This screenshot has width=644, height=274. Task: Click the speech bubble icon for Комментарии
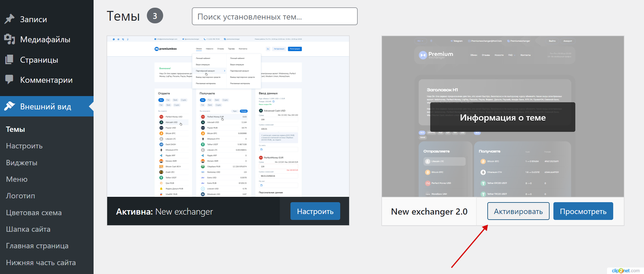coord(9,79)
